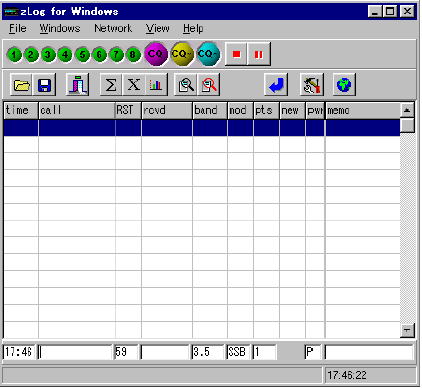Open the magenta and green column graph icon

[78, 85]
